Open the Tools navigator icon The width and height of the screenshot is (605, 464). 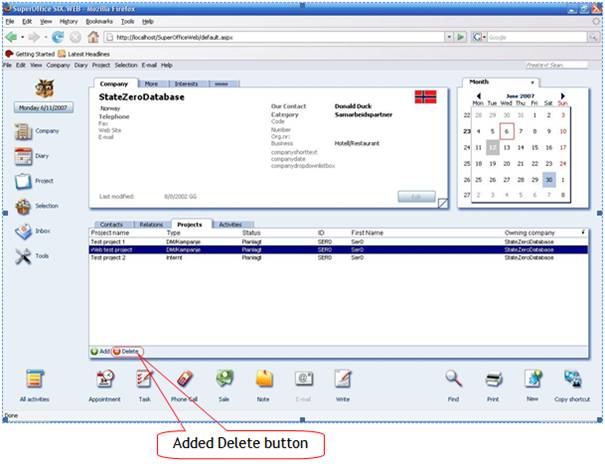pos(23,256)
